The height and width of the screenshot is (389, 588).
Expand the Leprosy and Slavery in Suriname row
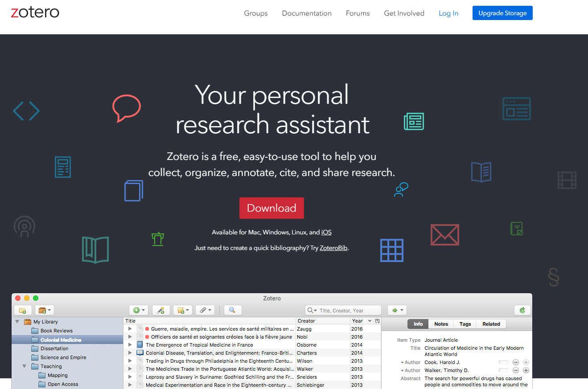130,377
